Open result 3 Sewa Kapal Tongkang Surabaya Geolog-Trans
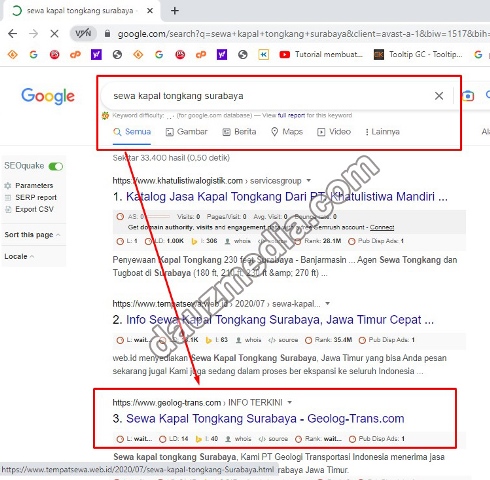490x480 pixels. pyautogui.click(x=265, y=419)
